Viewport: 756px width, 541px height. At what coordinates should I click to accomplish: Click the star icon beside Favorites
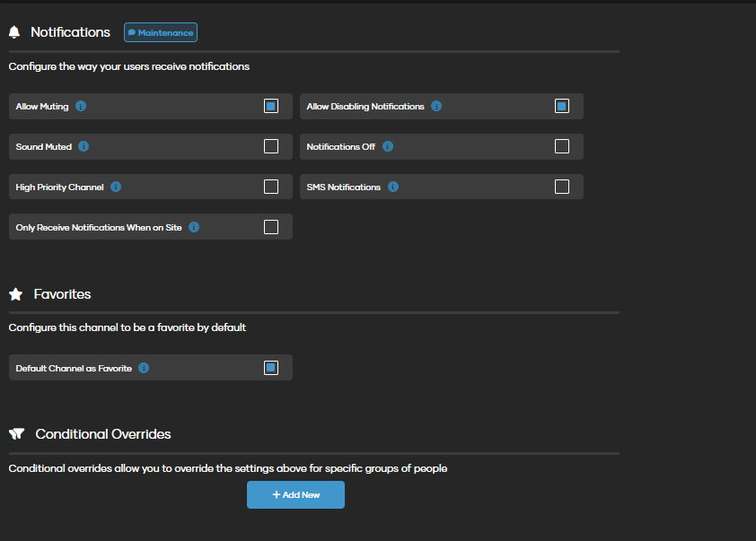tap(16, 294)
